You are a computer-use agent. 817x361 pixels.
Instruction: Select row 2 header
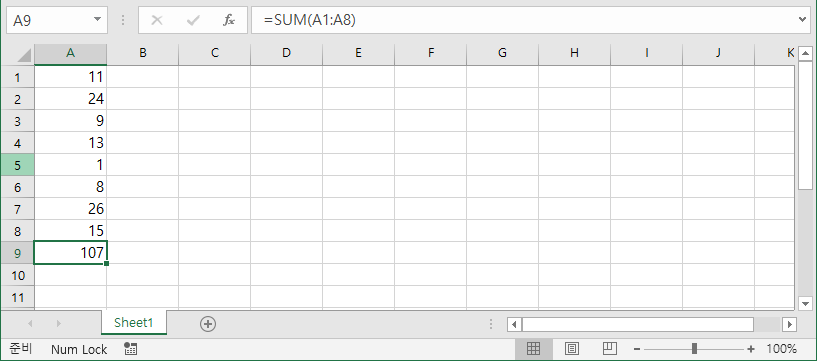pos(18,99)
